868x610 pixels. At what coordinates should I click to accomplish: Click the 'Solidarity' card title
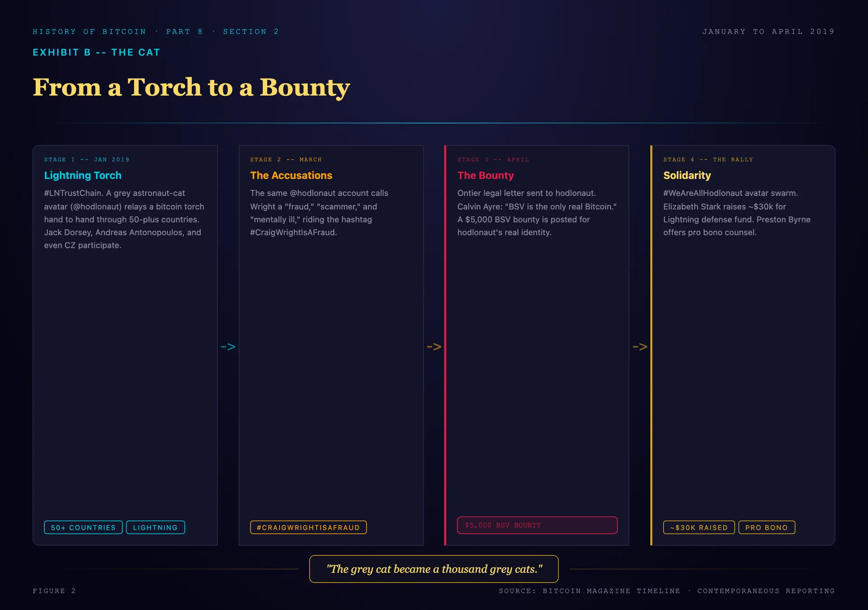[x=687, y=175]
